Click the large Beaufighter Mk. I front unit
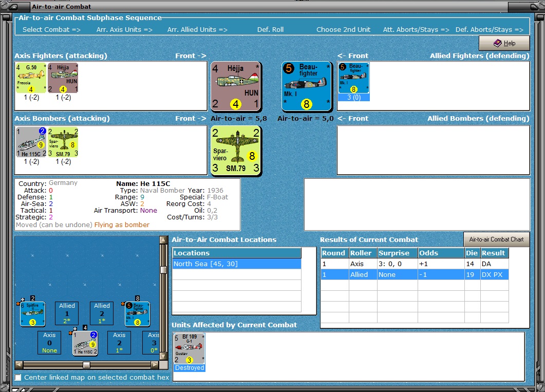 tap(306, 86)
